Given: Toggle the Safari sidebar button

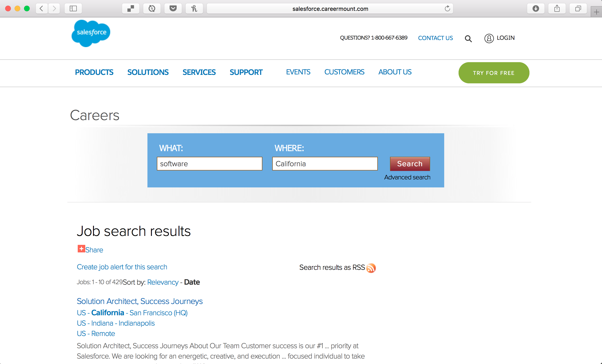Looking at the screenshot, I should click(x=73, y=8).
